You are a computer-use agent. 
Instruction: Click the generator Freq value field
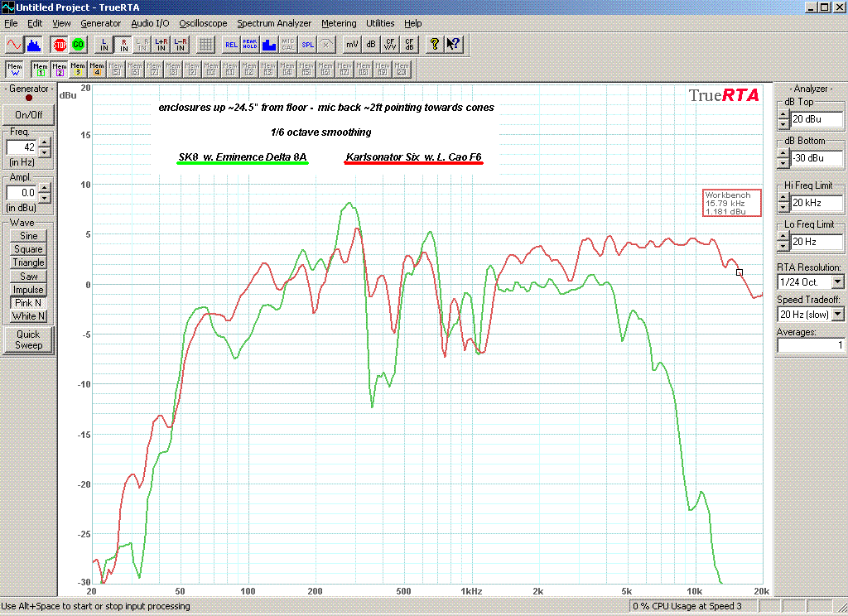22,147
